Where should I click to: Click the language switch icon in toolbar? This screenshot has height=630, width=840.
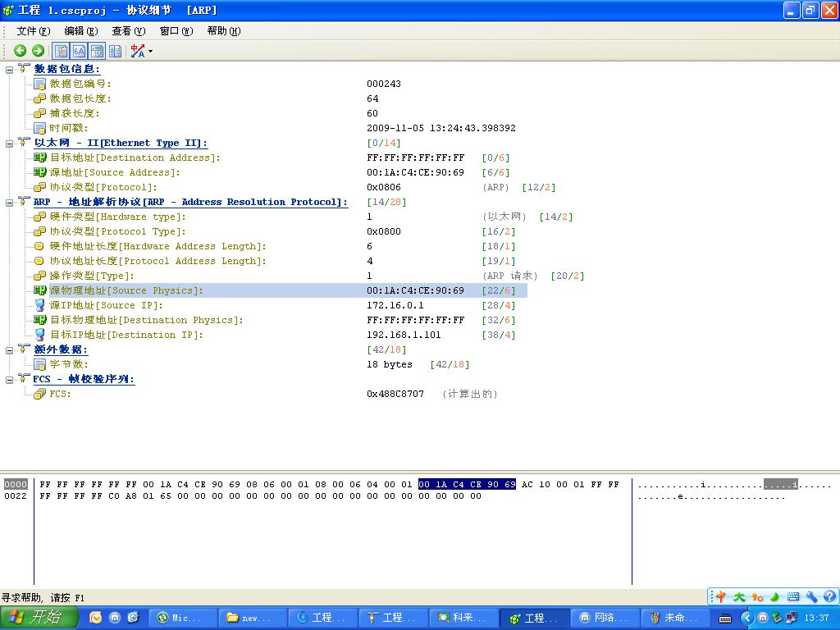[137, 51]
